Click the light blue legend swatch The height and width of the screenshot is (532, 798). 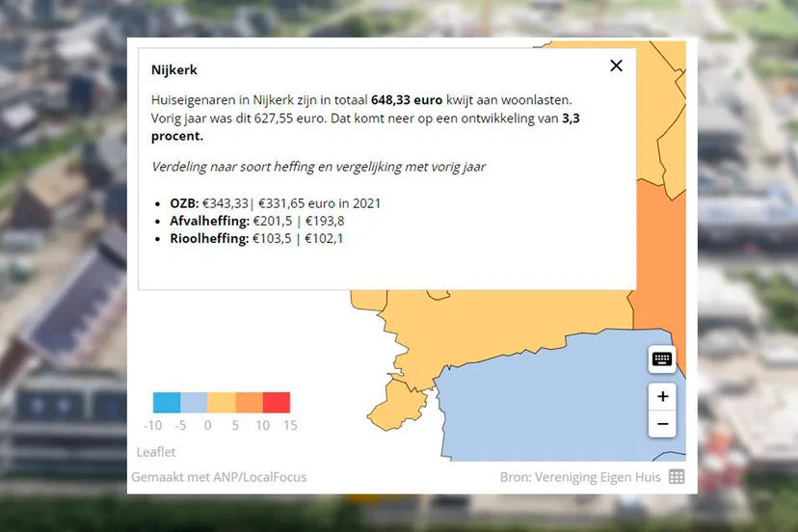[x=194, y=402]
